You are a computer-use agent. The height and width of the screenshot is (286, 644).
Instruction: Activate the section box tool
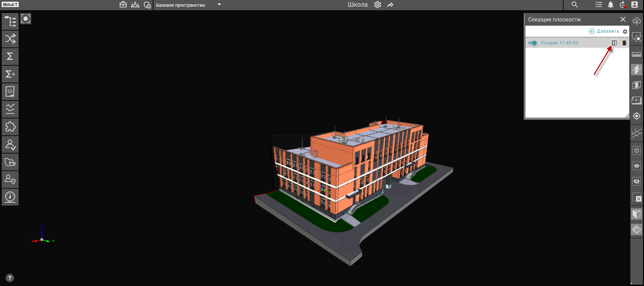click(636, 85)
